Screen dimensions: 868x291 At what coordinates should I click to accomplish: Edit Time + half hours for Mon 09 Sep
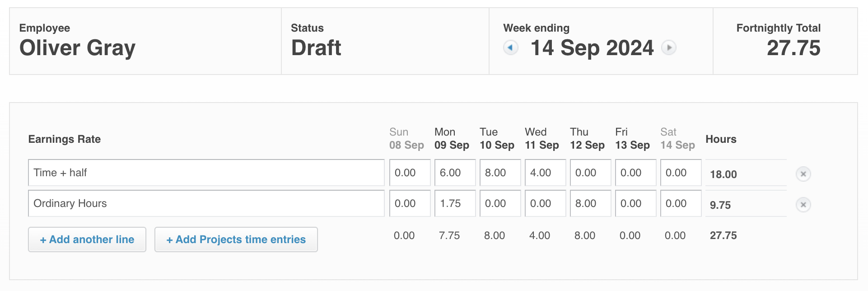(x=455, y=173)
